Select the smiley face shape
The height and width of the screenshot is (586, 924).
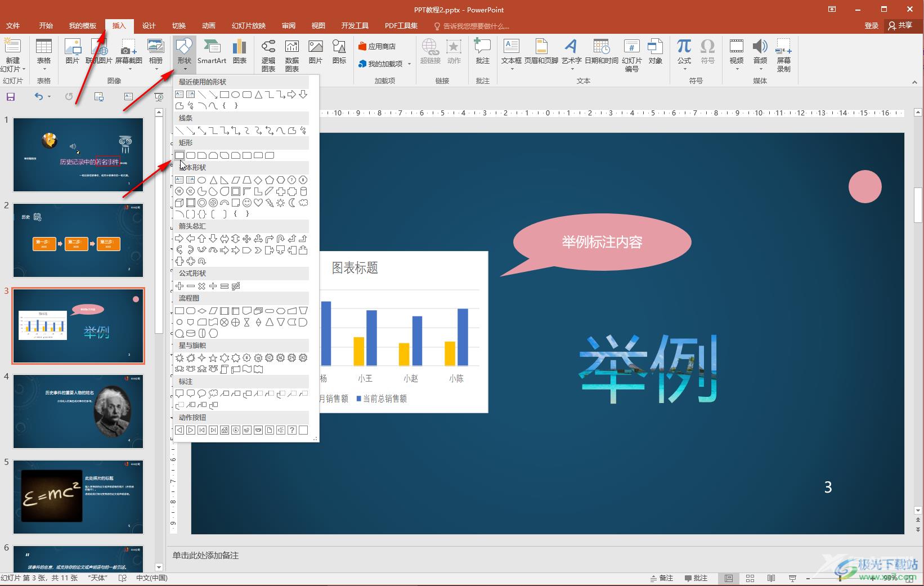coord(247,203)
